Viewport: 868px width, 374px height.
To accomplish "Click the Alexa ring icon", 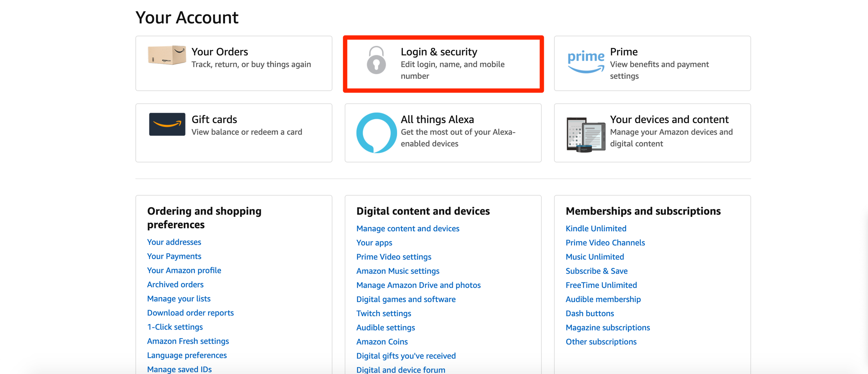I will [x=376, y=133].
